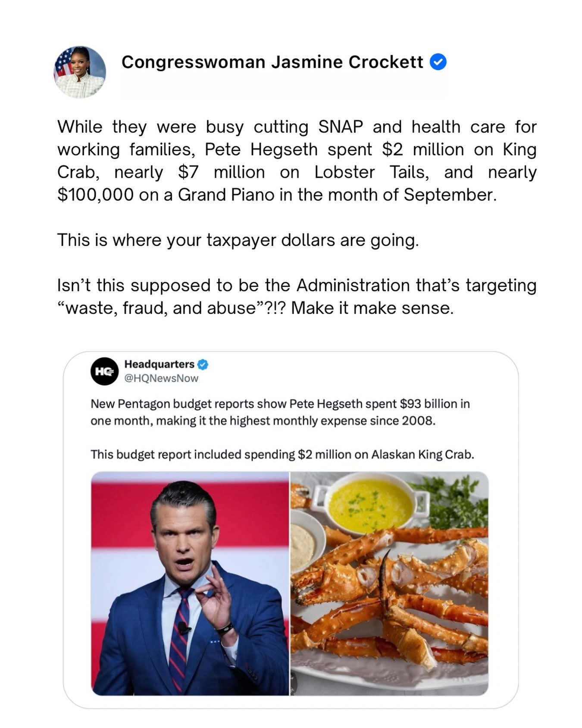The image size is (582, 728).
Task: Click the verified badge next to Headquarters
Action: pos(203,364)
